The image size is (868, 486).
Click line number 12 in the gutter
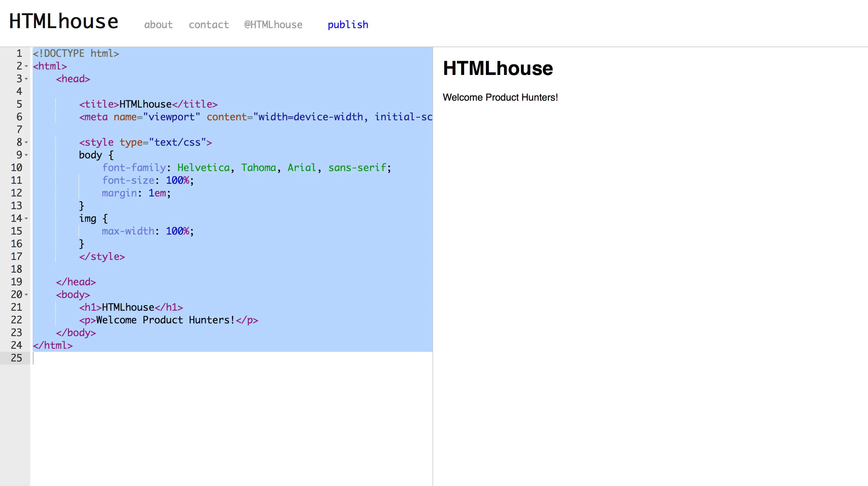pos(17,193)
